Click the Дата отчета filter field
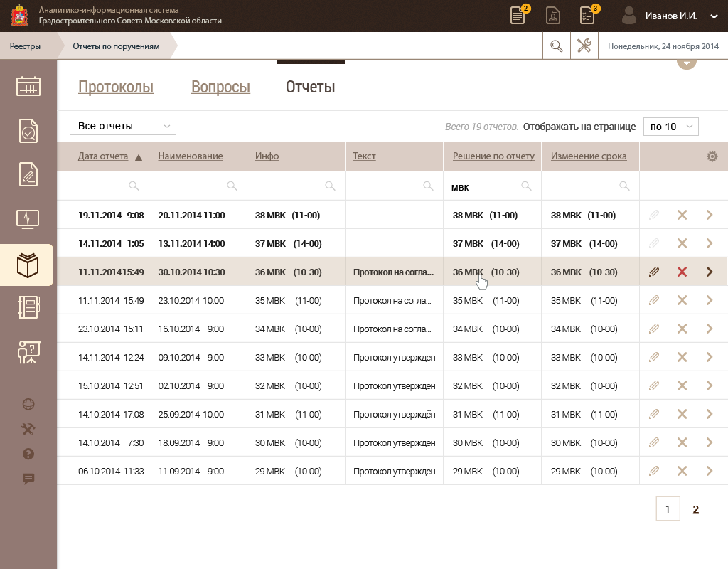This screenshot has width=728, height=569. [102, 186]
